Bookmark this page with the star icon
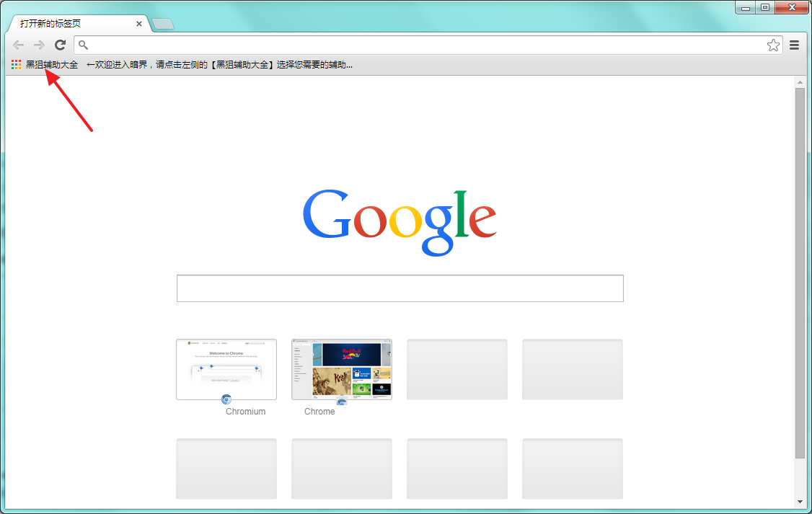Screen dimensions: 812x514 click(x=773, y=45)
